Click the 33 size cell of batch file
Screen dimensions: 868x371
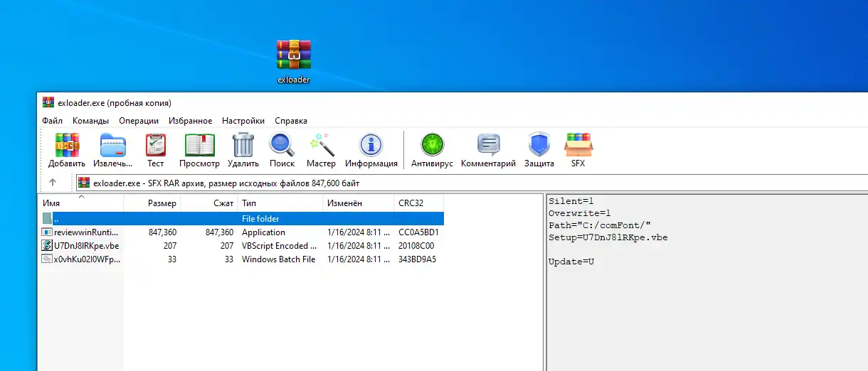pos(171,259)
